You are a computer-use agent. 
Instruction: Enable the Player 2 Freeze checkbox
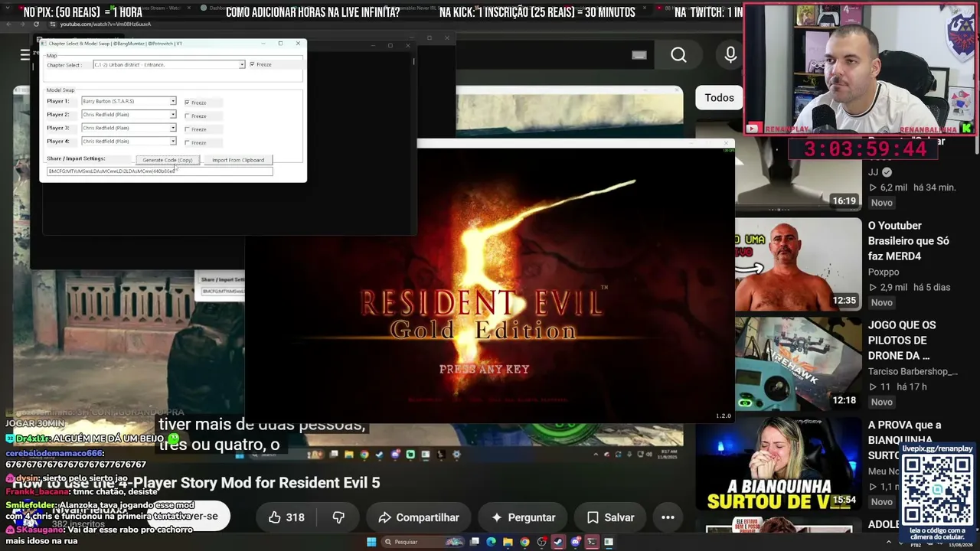click(x=187, y=116)
